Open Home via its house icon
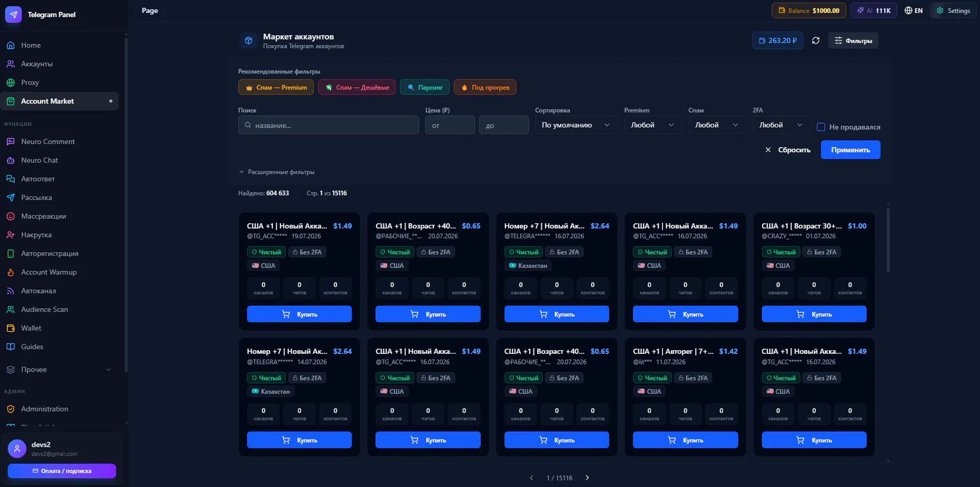Image resolution: width=980 pixels, height=487 pixels. pos(10,46)
